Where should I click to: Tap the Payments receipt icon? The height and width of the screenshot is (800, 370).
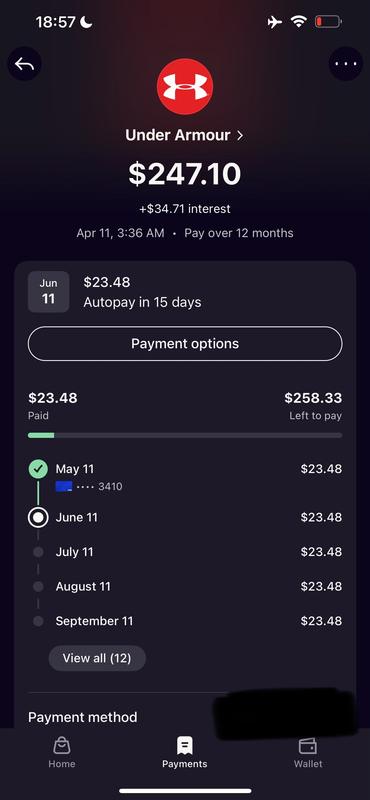[x=185, y=745]
